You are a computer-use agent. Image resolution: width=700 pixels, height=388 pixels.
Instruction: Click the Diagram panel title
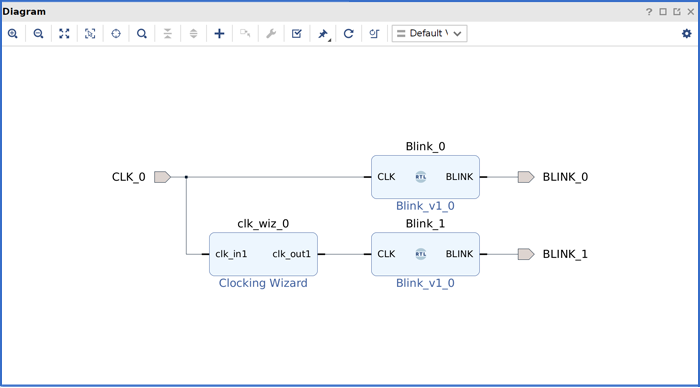pos(24,12)
